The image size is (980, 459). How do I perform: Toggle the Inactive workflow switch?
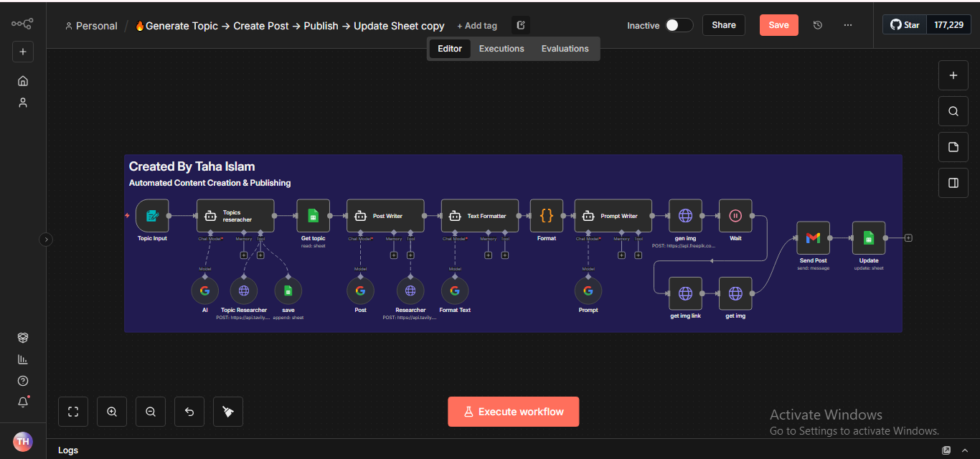(x=678, y=25)
